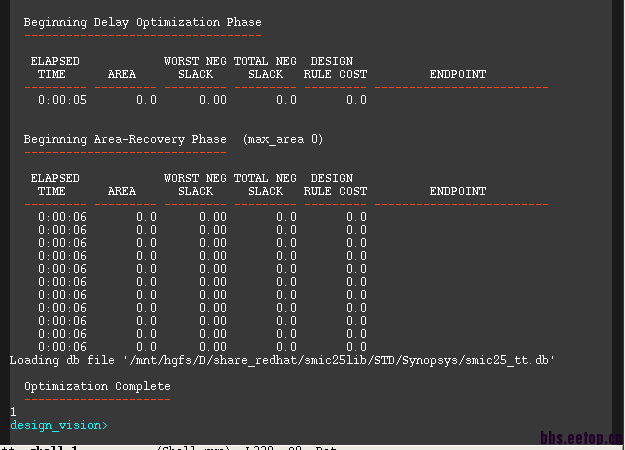Click ENDPOINT header in Area-Recovery table
Screen dimensions: 625x450
(458, 191)
